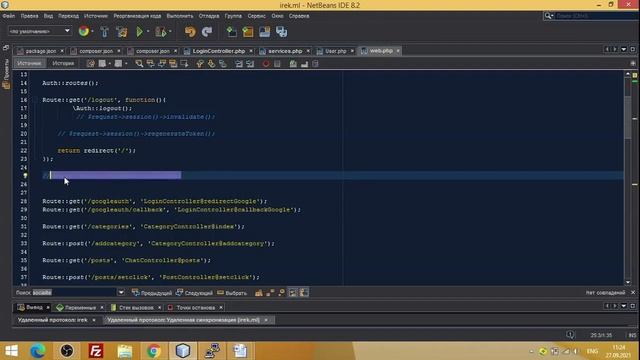Open the Правка menu
This screenshot has height=360, width=640.
(x=29, y=16)
